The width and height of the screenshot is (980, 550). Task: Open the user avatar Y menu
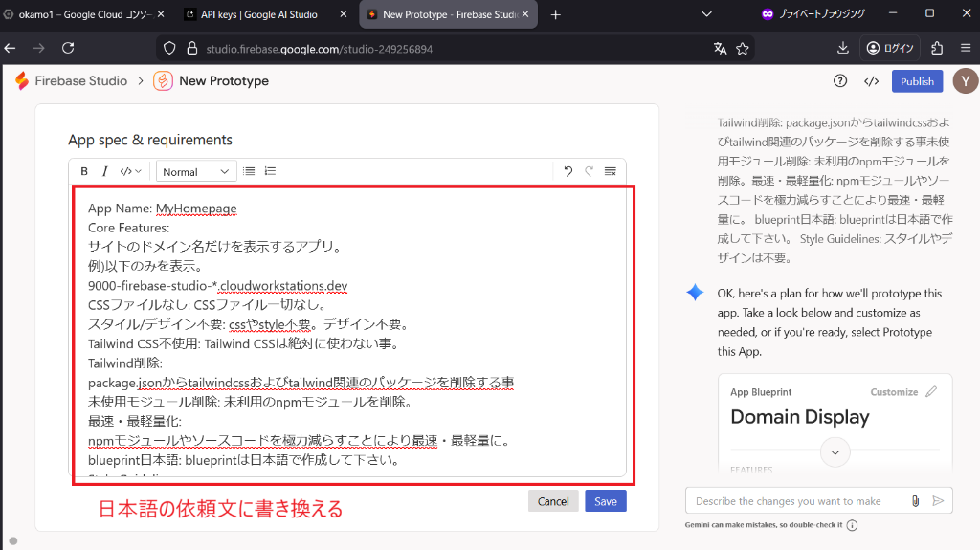[966, 81]
